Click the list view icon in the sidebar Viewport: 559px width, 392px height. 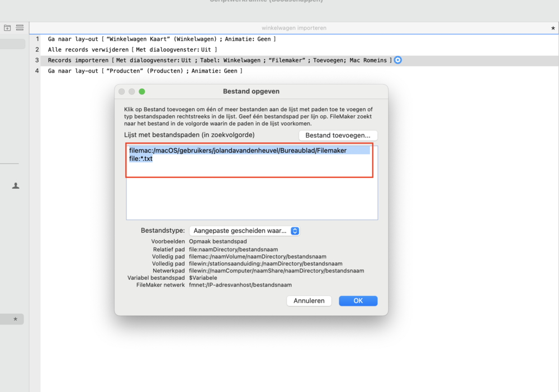click(20, 28)
